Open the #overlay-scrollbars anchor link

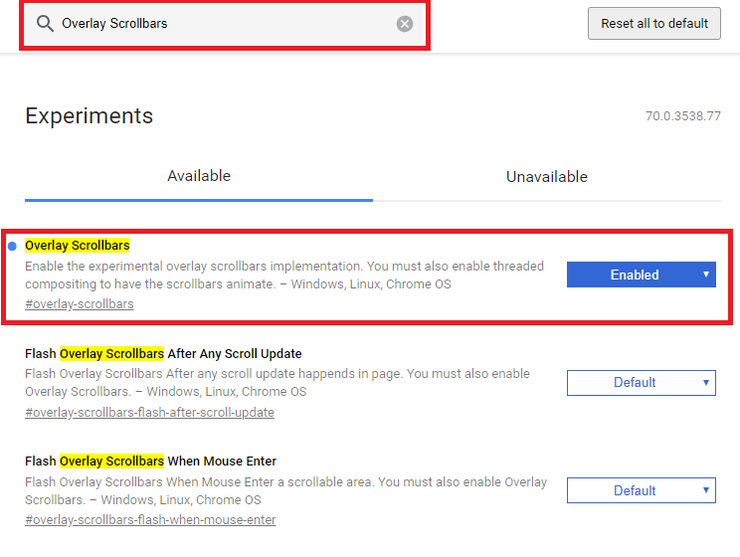pos(79,304)
